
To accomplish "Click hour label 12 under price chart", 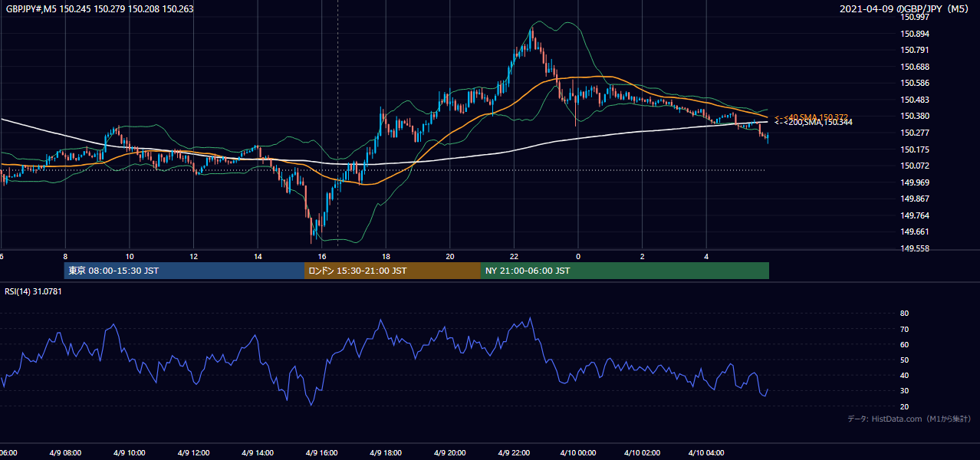I will point(194,257).
